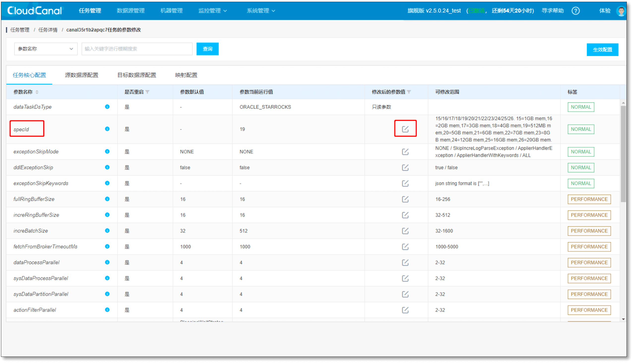Click the edit icon for dataProcessParallel
634x364 pixels.
click(x=405, y=262)
